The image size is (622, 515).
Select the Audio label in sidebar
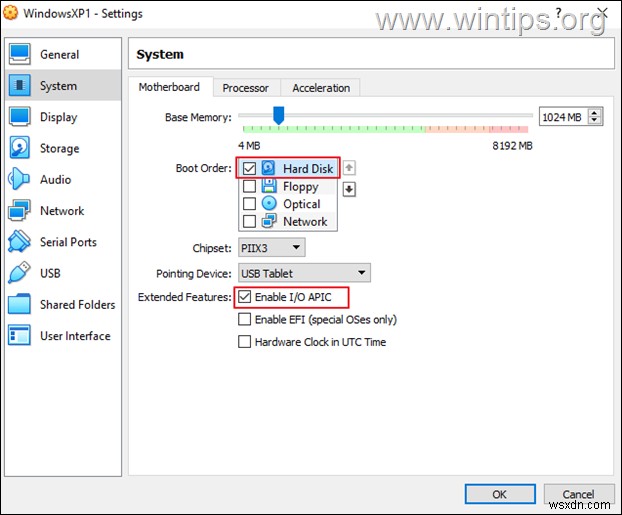(x=56, y=179)
